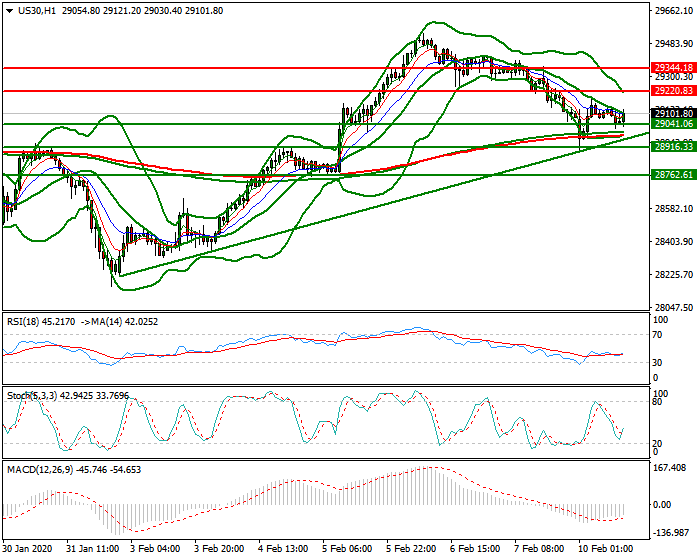
Task: Click the red 29344.18 resistance price label
Action: pyautogui.click(x=674, y=68)
